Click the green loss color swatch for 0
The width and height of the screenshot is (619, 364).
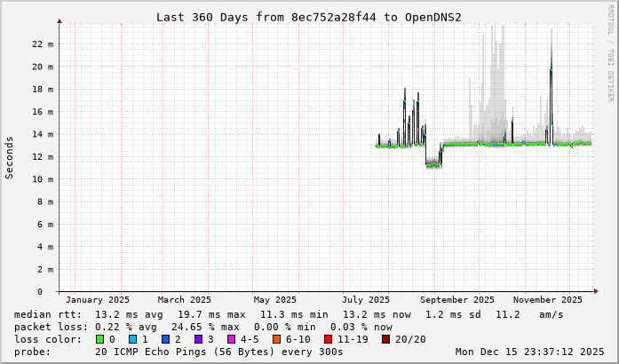pos(99,339)
